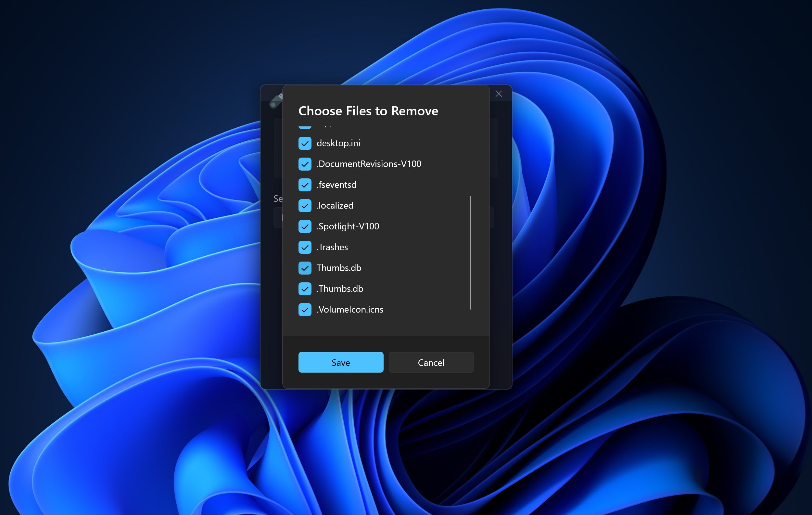
Task: Click the desktop.ini file name
Action: click(338, 143)
